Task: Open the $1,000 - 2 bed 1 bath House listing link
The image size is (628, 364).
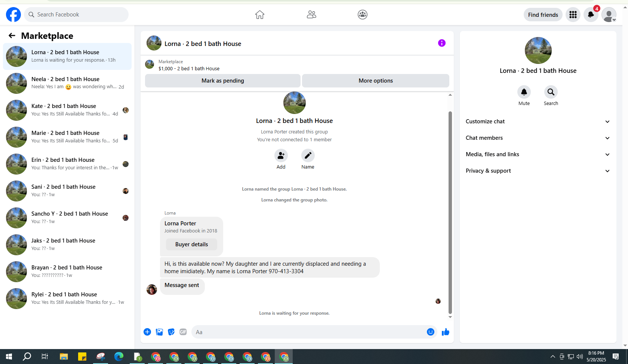Action: [x=189, y=69]
